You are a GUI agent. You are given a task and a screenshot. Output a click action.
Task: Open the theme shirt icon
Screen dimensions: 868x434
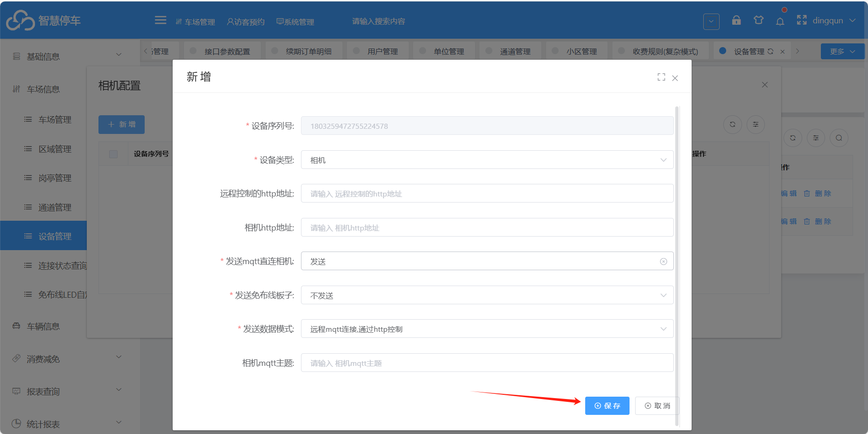[758, 20]
